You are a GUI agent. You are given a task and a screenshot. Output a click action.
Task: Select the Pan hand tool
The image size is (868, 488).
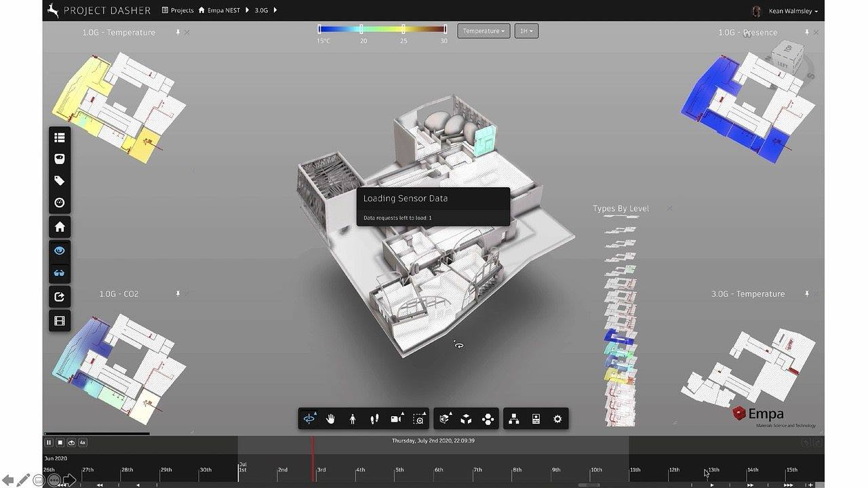(330, 419)
